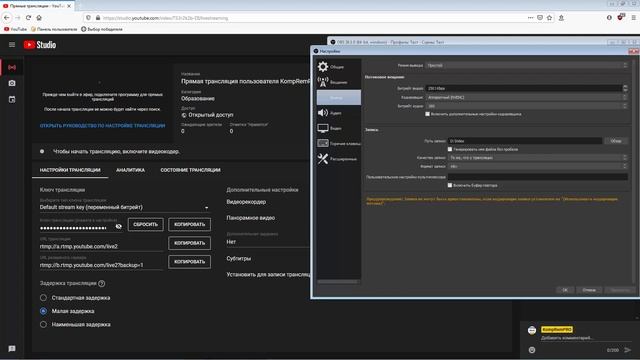Click the YouTube Studio hamburger menu
The width and height of the screenshot is (640, 360).
coord(12,44)
